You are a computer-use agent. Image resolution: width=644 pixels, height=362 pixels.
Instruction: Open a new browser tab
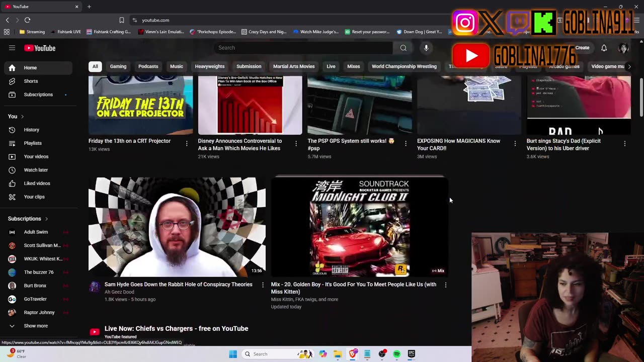coord(89,7)
